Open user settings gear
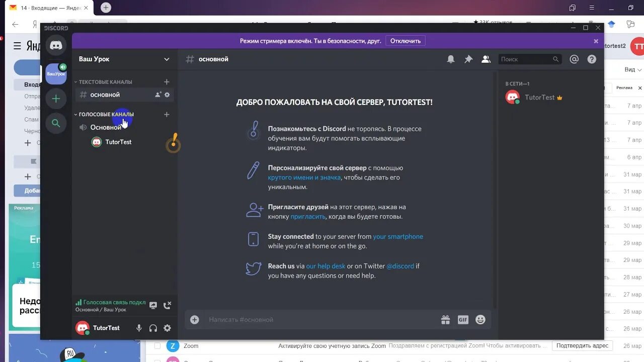Image resolution: width=644 pixels, height=362 pixels. (x=168, y=328)
